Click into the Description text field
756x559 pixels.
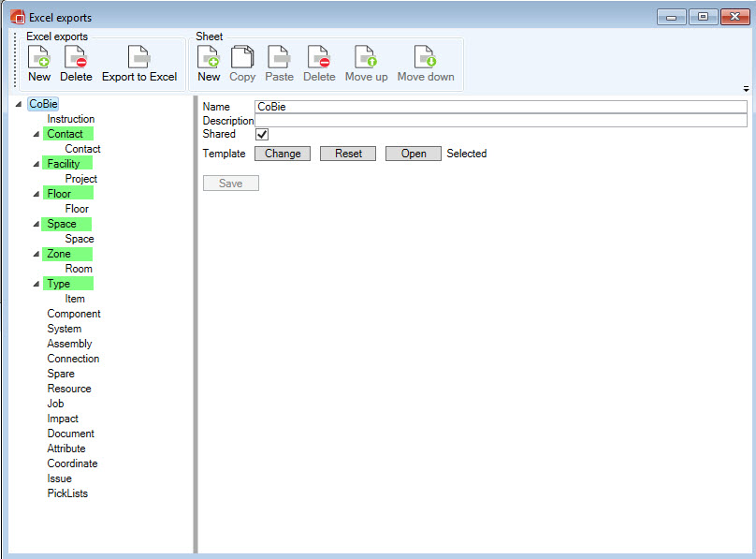tap(501, 121)
